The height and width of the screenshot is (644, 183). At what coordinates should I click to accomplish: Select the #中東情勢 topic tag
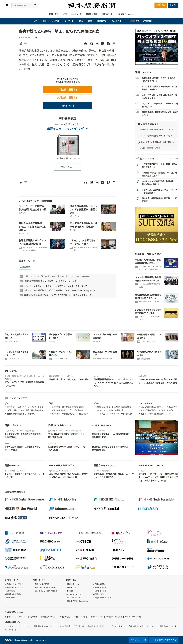147,21
